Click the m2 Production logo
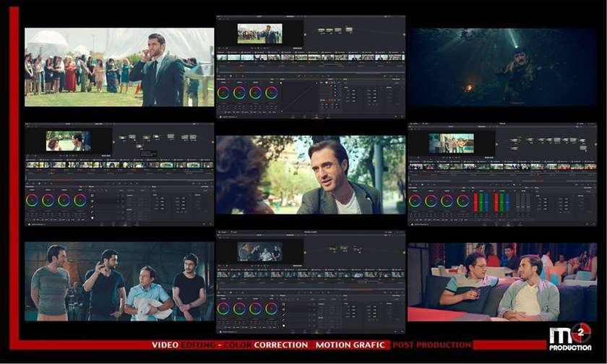 click(569, 337)
